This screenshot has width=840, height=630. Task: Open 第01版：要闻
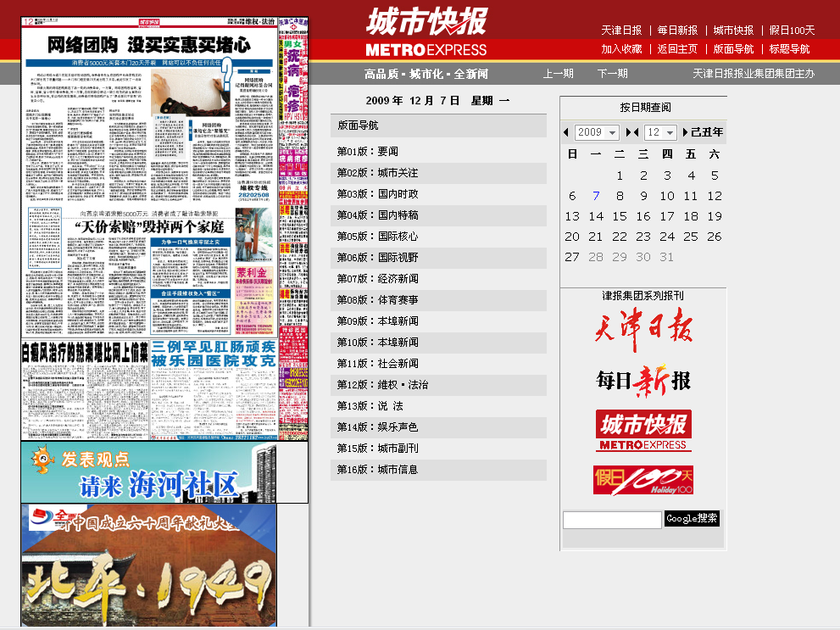[x=368, y=152]
